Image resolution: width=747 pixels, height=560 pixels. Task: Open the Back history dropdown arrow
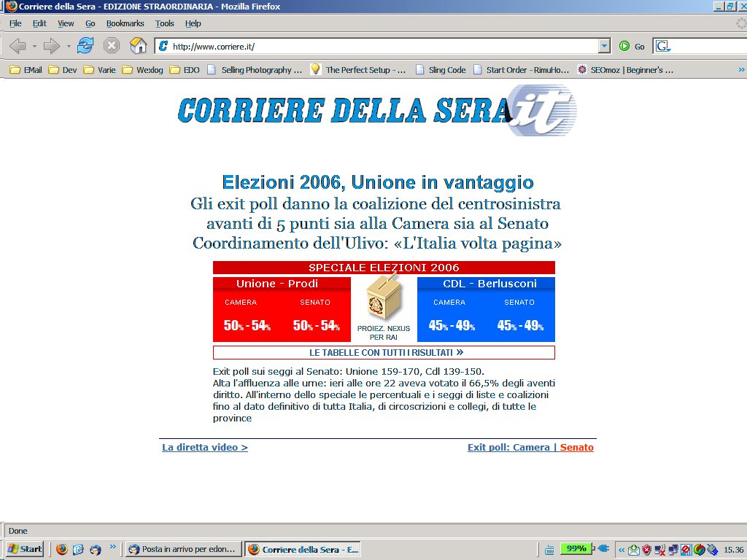tap(34, 46)
